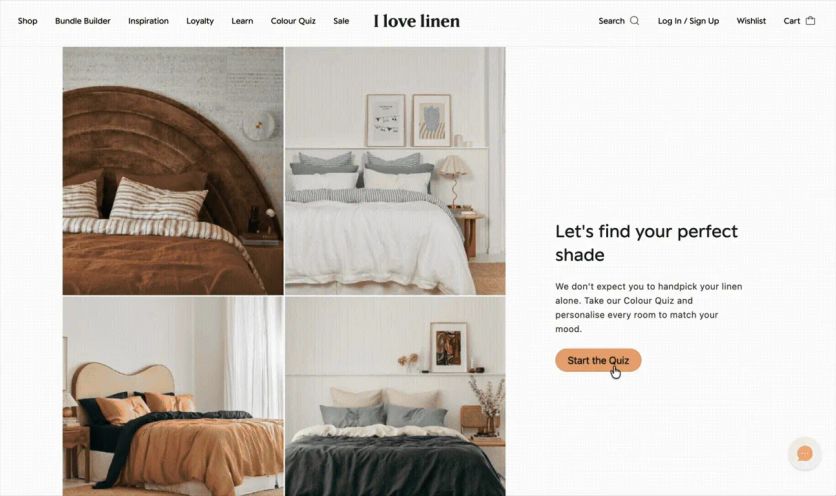Open the Learn menu
The height and width of the screenshot is (496, 836).
[242, 21]
